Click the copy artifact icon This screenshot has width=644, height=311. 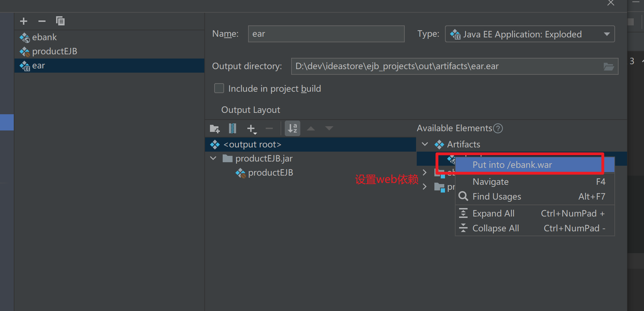tap(60, 21)
